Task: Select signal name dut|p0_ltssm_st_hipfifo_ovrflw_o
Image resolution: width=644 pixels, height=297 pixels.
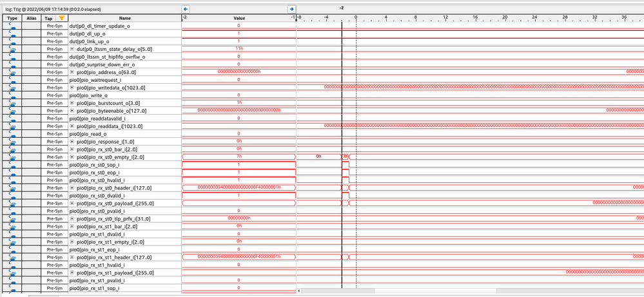Action: pyautogui.click(x=107, y=57)
